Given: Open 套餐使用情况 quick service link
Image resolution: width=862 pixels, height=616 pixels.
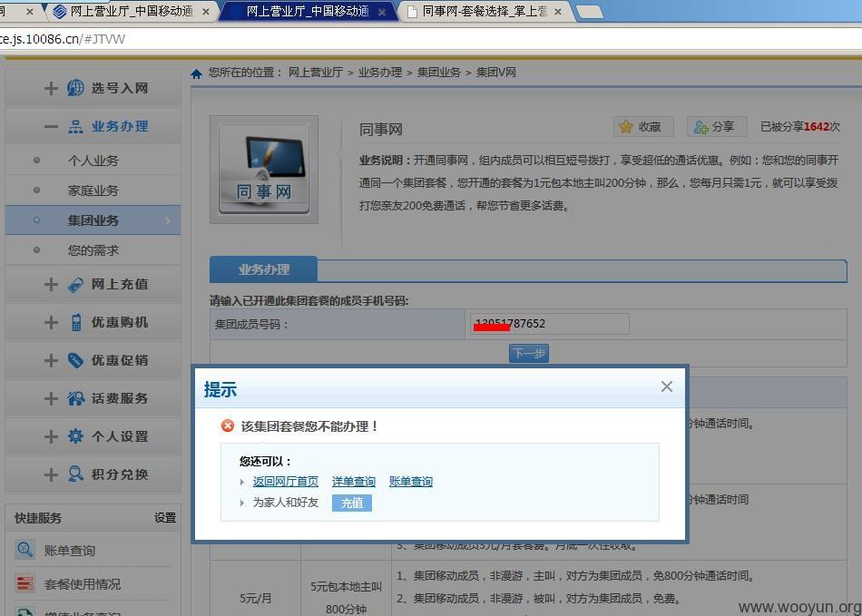Looking at the screenshot, I should pyautogui.click(x=83, y=584).
